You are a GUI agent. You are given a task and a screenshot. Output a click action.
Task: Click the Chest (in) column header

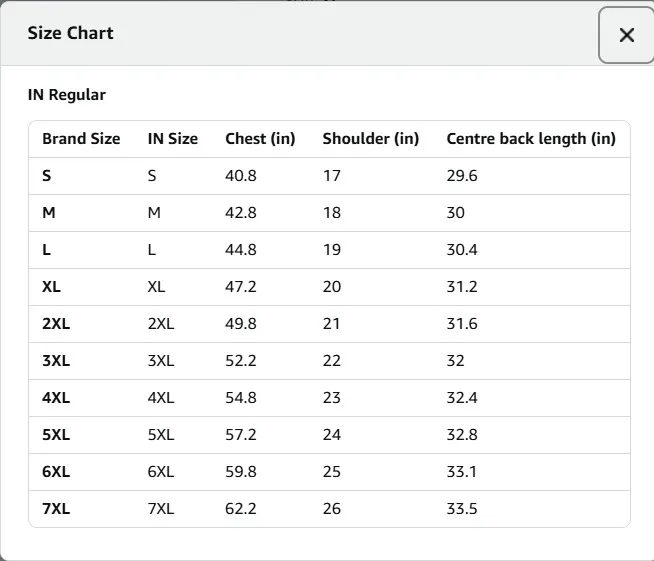(260, 139)
